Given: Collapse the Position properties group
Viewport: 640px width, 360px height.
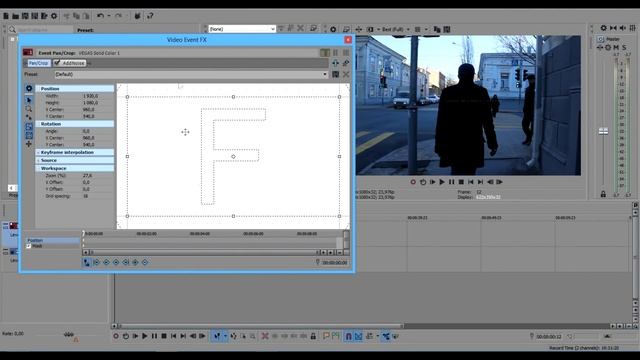Looking at the screenshot, I should click(39, 89).
